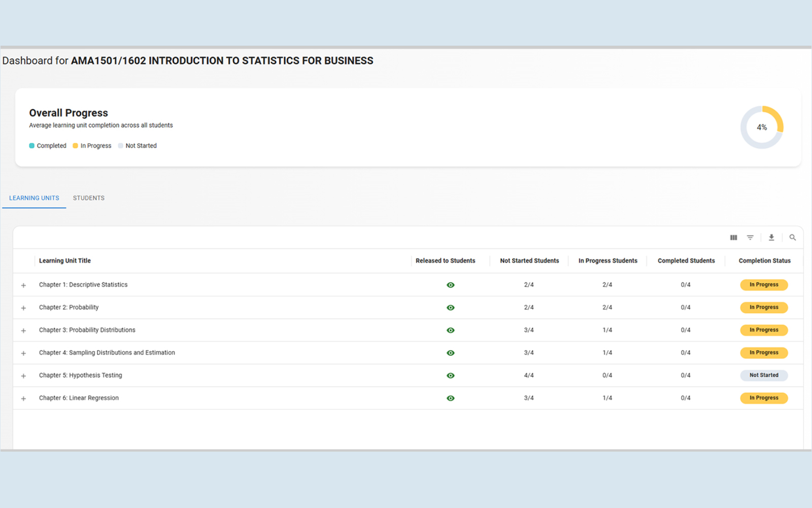Click 0/4 completed value for Chapter 1

[x=686, y=285]
